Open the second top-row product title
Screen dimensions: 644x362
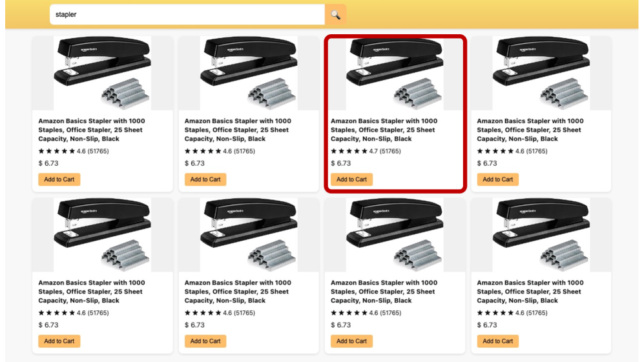coord(238,130)
